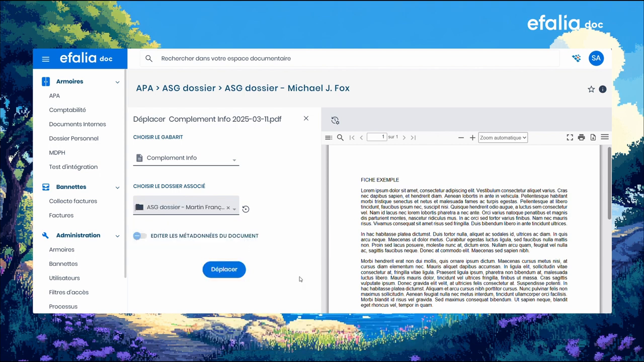This screenshot has height=362, width=644.
Task: Click the PDF page number field
Action: coord(377,137)
